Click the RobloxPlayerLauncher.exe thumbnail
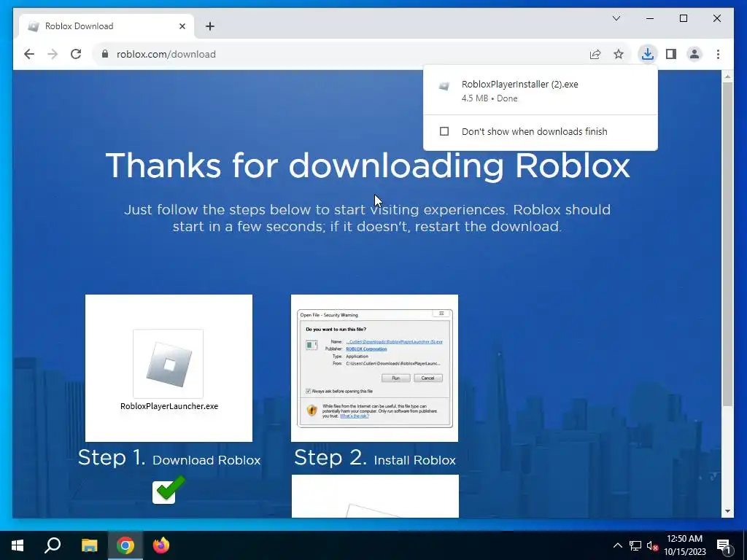This screenshot has height=560, width=747. pyautogui.click(x=169, y=368)
